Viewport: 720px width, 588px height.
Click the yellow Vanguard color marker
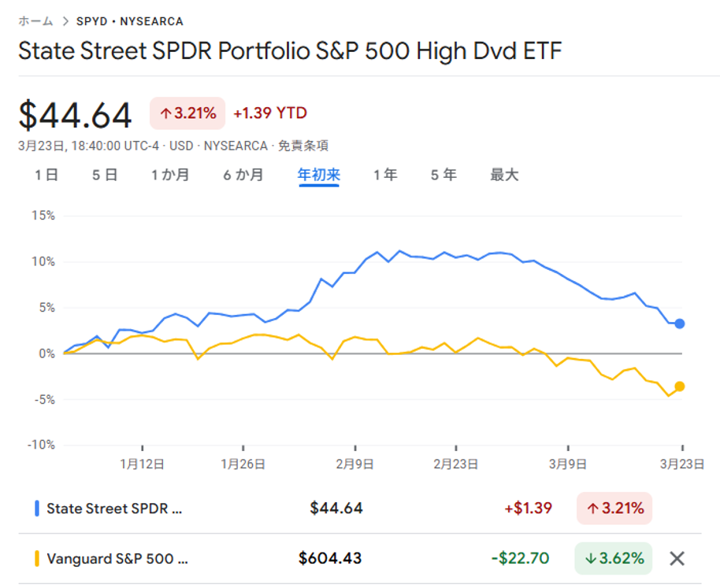point(37,559)
